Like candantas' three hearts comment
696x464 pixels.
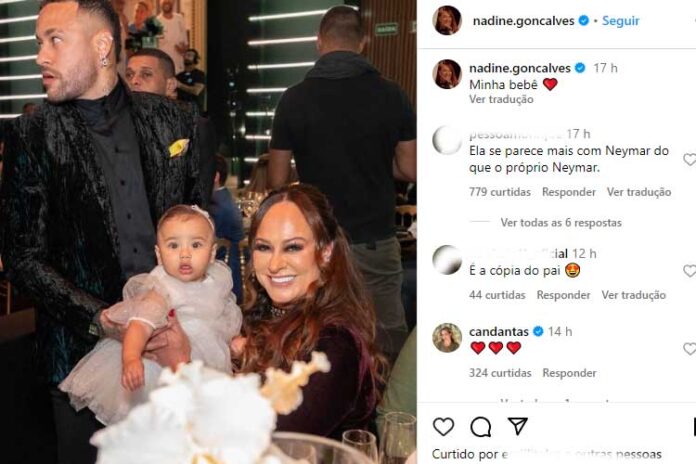[689, 349]
